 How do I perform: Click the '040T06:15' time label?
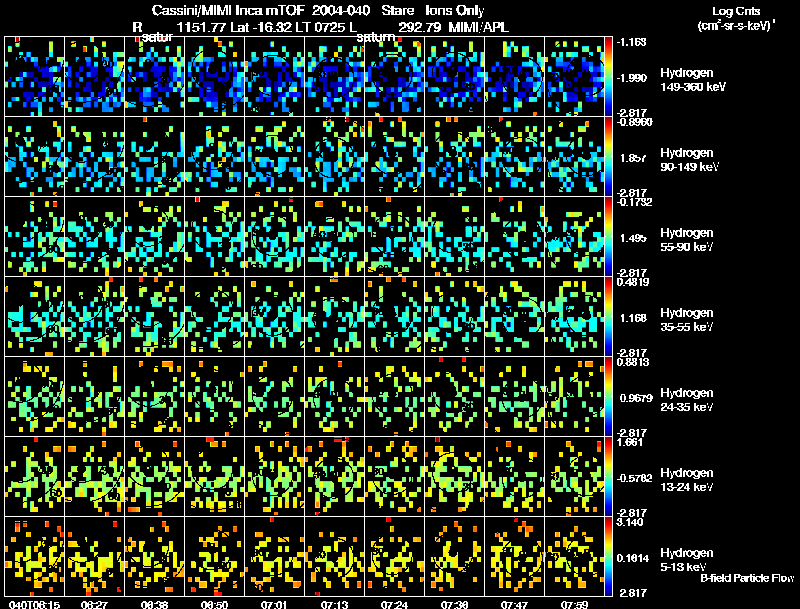(34, 605)
